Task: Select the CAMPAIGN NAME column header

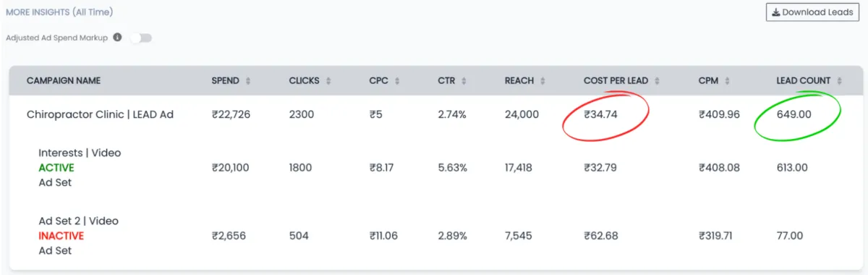Action: coord(64,81)
